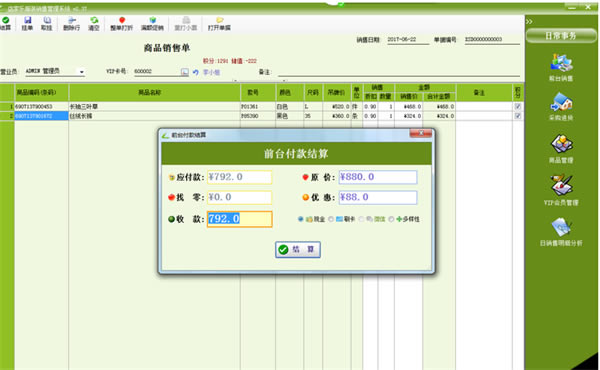Select highlighted barcode cell 690T13T901672
The image size is (600, 370).
tap(42, 116)
